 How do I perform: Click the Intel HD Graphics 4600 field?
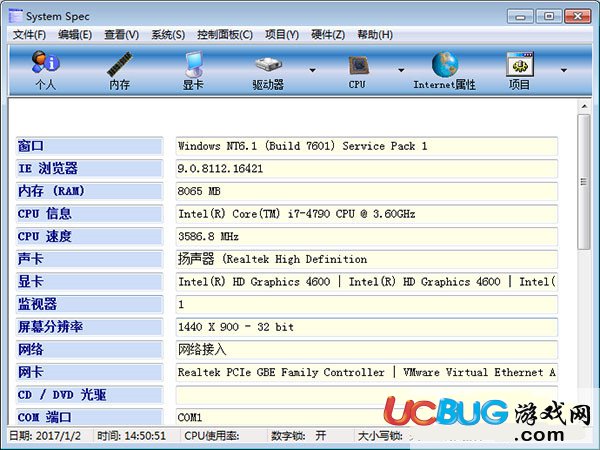coord(367,282)
